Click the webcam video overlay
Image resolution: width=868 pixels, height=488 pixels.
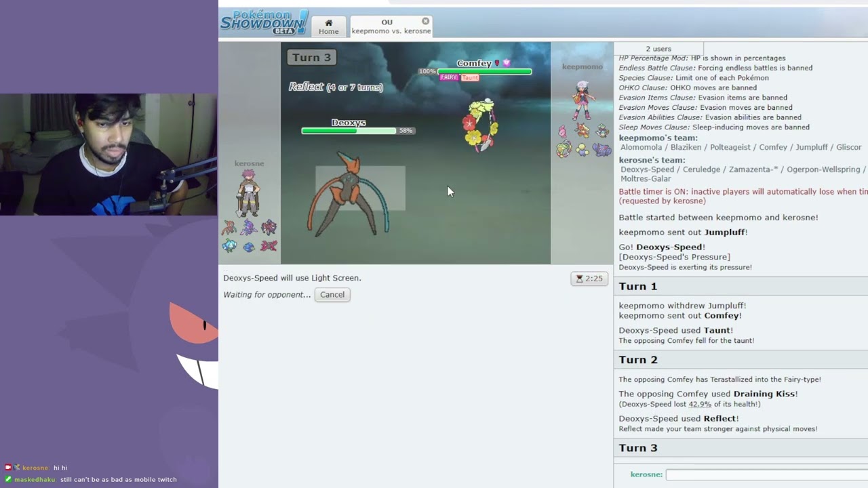click(108, 155)
